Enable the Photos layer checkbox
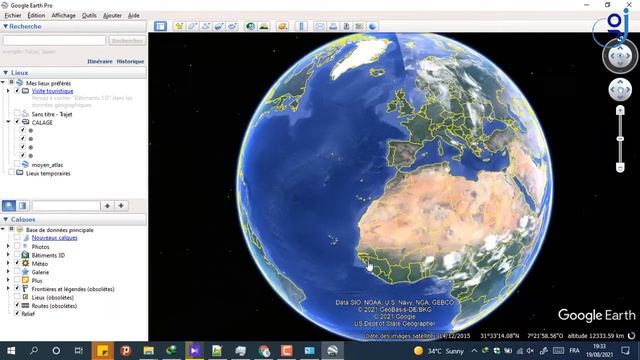This screenshot has width=640, height=360. click(x=17, y=246)
